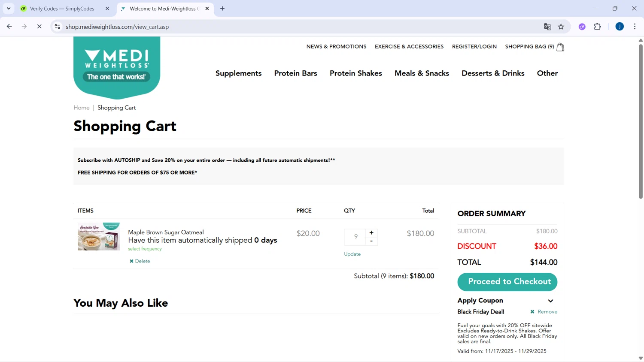Viewport: 644px width, 362px height.
Task: Restore down the browser window
Action: point(615,8)
